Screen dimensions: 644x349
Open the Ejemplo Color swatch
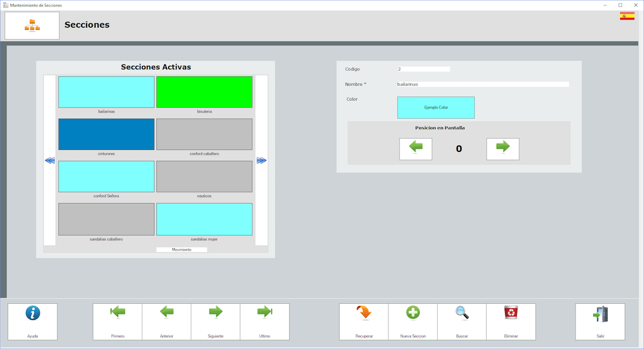click(436, 108)
